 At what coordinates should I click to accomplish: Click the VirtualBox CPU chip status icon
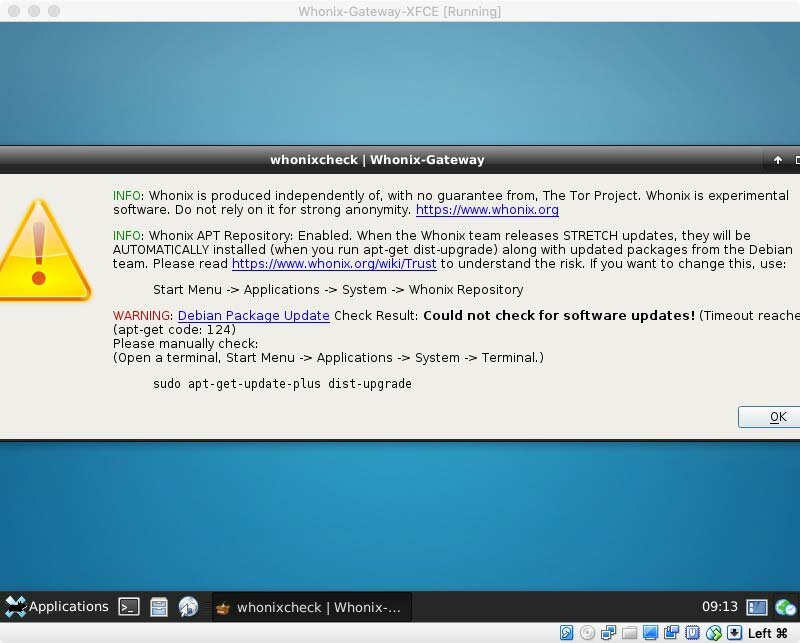(692, 633)
